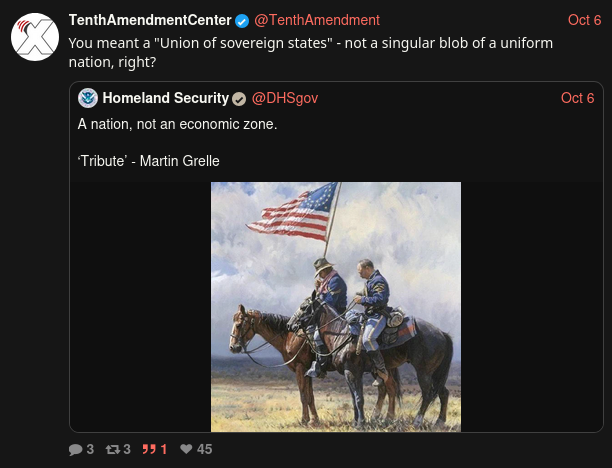The width and height of the screenshot is (612, 468).
Task: Click the blue verified badge beside TenthAmendmentCenter
Action: pyautogui.click(x=242, y=20)
